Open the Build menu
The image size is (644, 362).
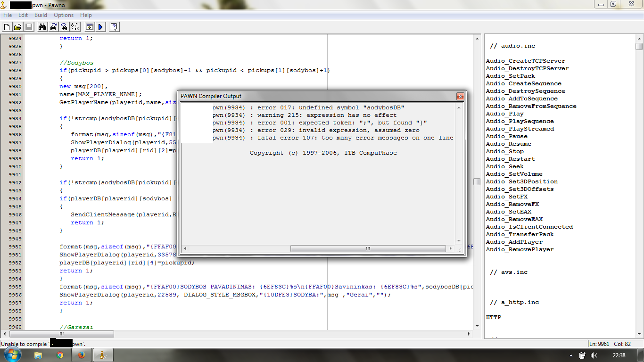pyautogui.click(x=41, y=15)
